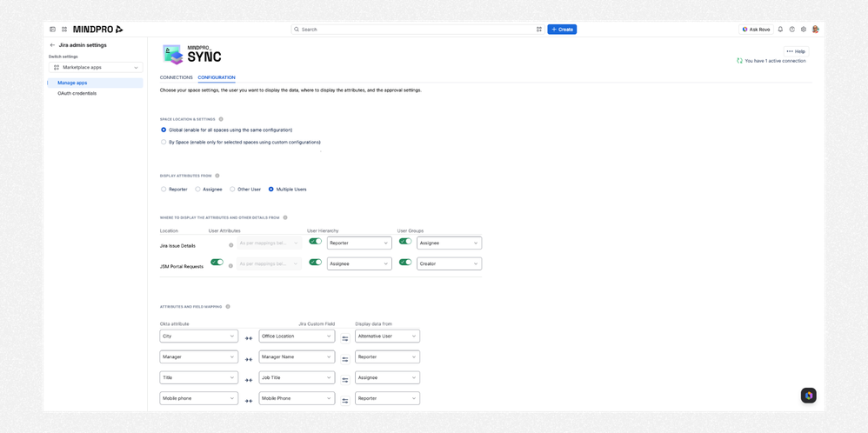Open the app switcher grid icon
Image resolution: width=868 pixels, height=433 pixels.
click(64, 30)
